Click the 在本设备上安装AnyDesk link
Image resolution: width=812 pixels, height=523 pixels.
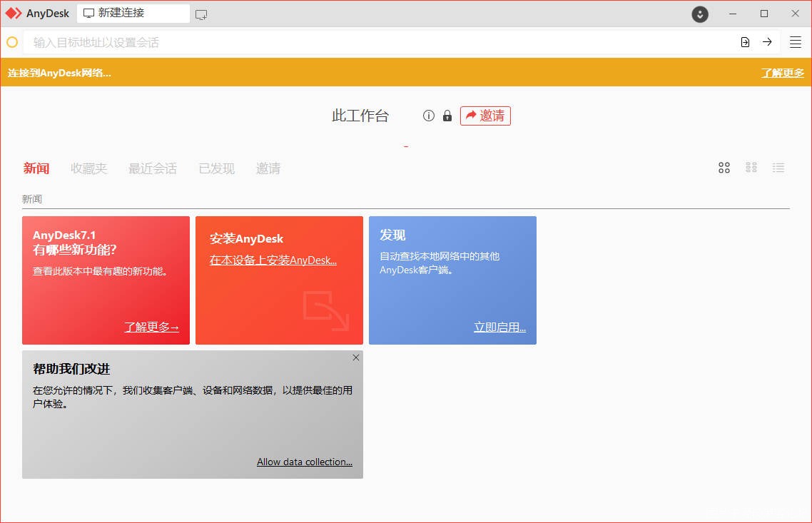coord(273,260)
